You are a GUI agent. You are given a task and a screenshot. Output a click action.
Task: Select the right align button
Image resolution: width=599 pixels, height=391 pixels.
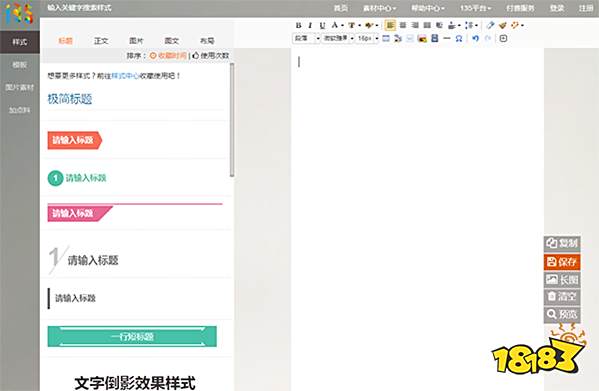pos(415,25)
